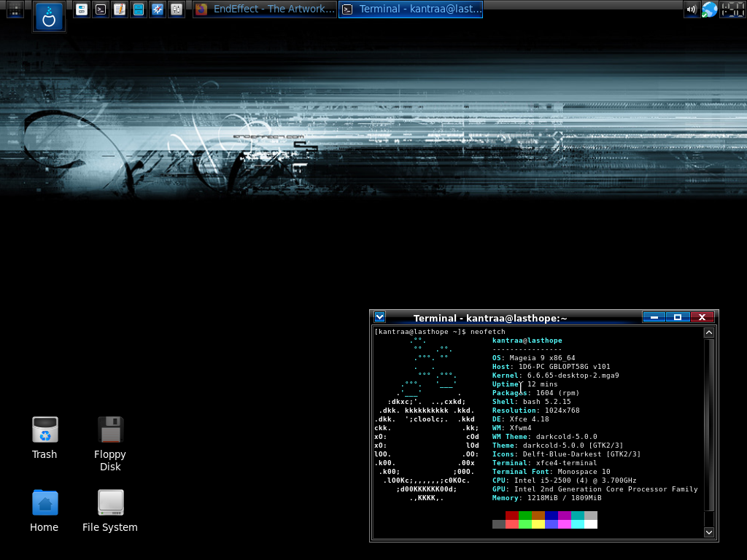Click the terminal scrollbar up arrow
This screenshot has height=560, width=747.
(x=709, y=332)
